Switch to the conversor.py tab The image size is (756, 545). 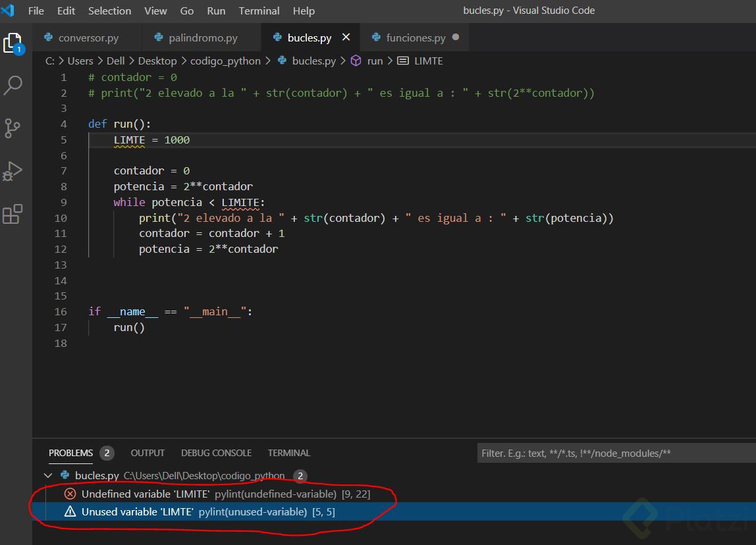click(x=88, y=37)
